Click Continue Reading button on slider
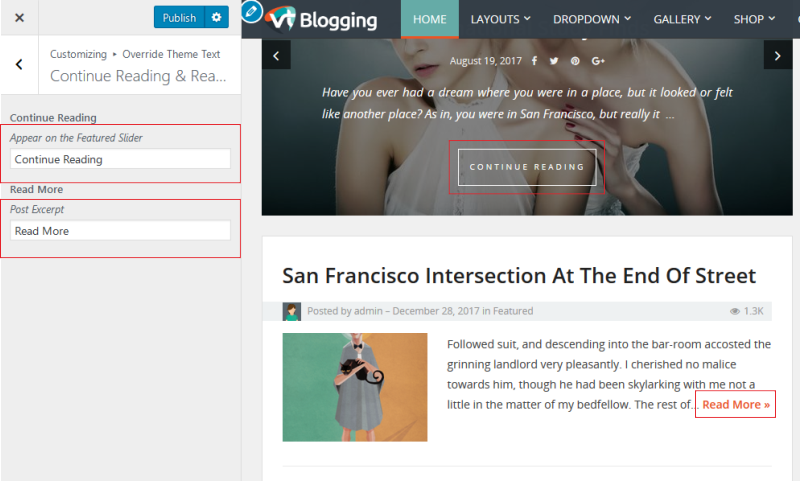The height and width of the screenshot is (481, 800). (527, 167)
